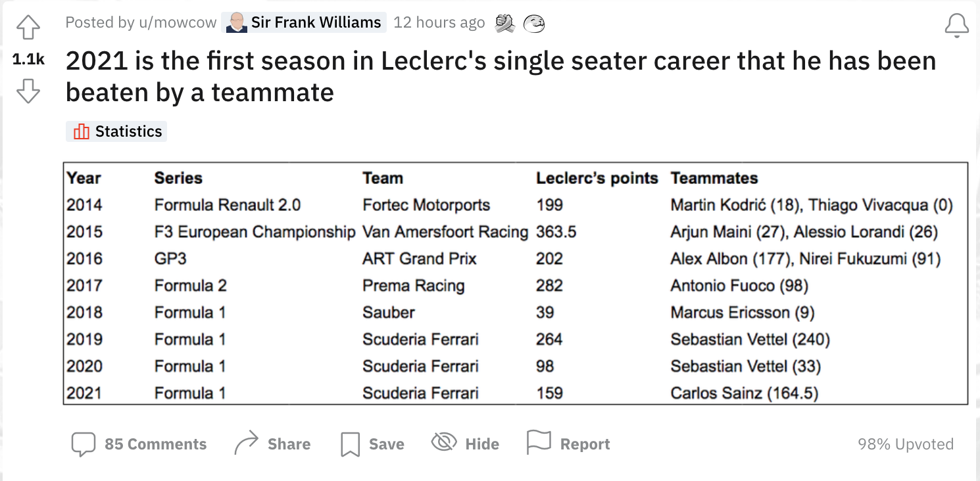Click the '12 hours ago' timestamp
Screen dimensions: 980x481
pyautogui.click(x=439, y=22)
